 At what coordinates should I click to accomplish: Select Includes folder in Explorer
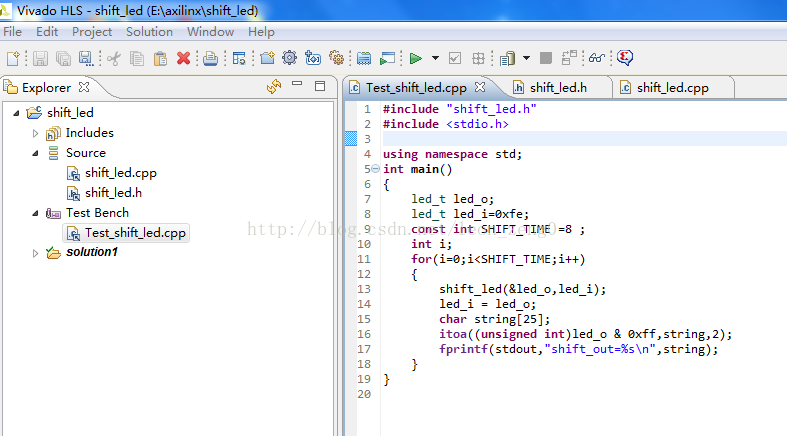[x=89, y=133]
